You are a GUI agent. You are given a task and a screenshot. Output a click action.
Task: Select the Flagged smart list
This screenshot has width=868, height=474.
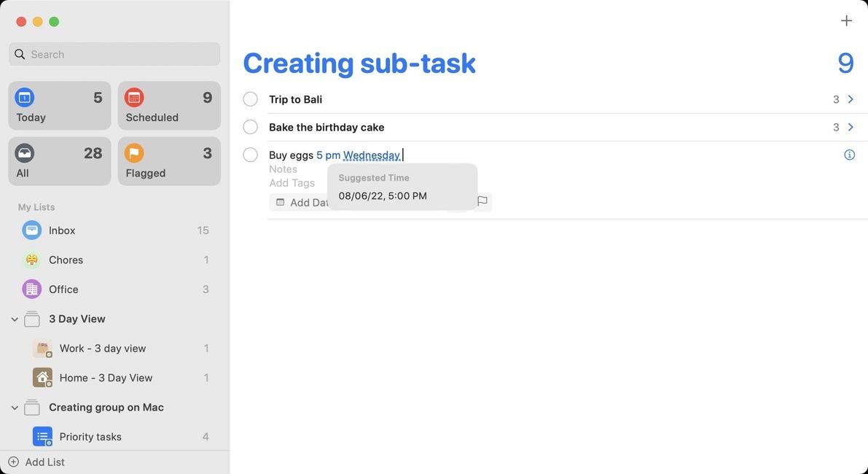tap(168, 161)
